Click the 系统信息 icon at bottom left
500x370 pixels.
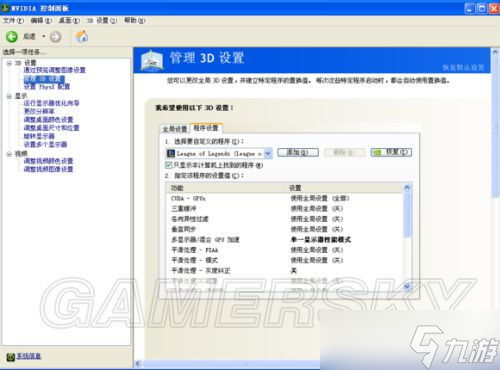coord(11,357)
